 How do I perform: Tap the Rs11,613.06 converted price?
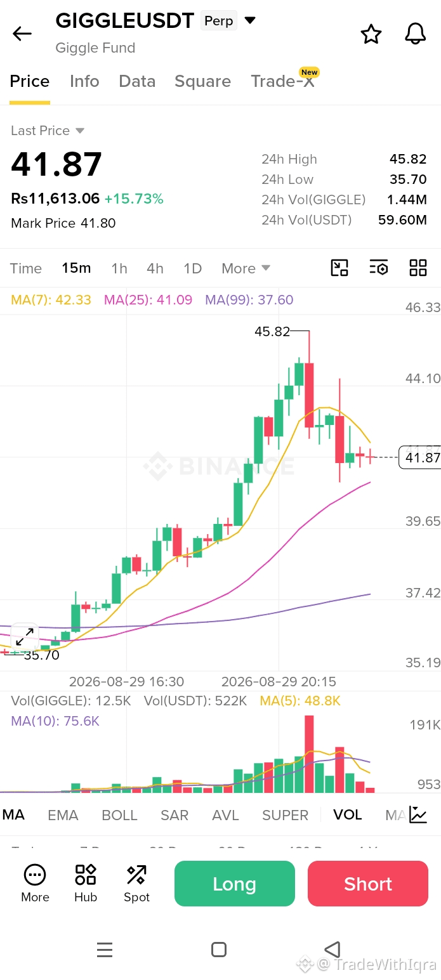[x=55, y=199]
